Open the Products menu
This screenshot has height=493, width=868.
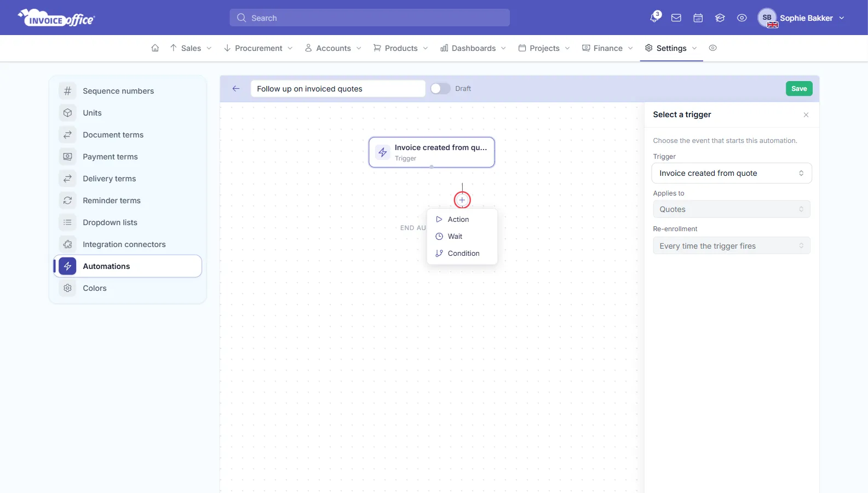(x=401, y=48)
